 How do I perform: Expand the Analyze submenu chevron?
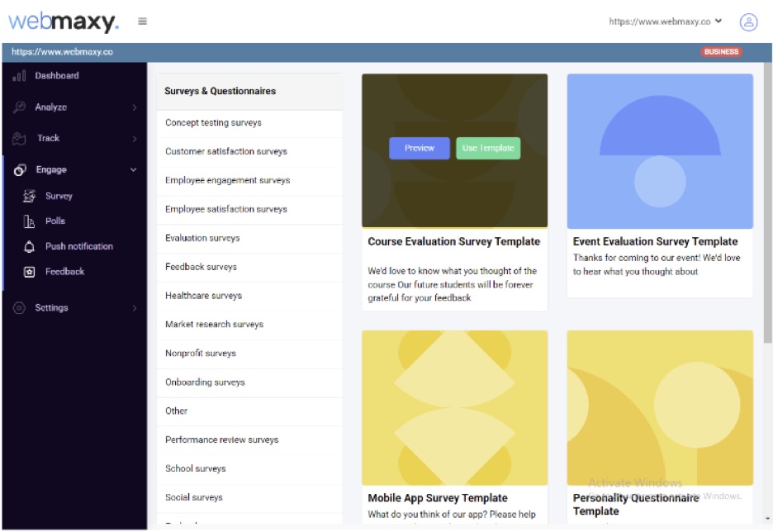[134, 107]
